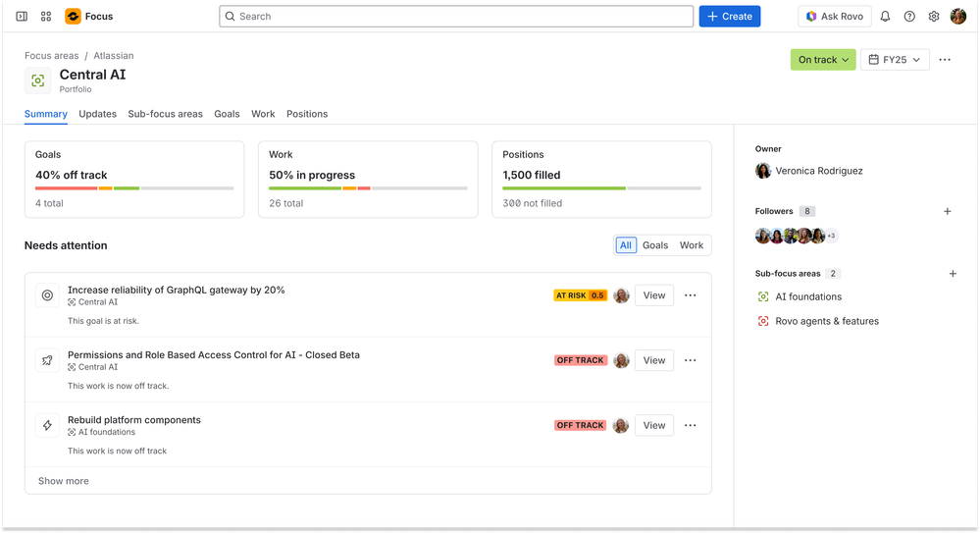This screenshot has width=980, height=533.
Task: View the Permissions and Role Based Access item
Action: click(654, 360)
